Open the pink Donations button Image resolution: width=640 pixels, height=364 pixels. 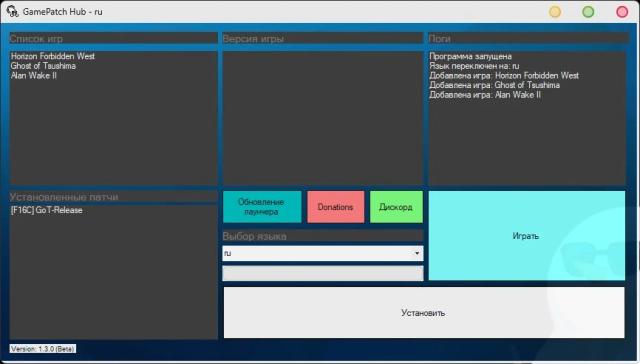pos(336,207)
